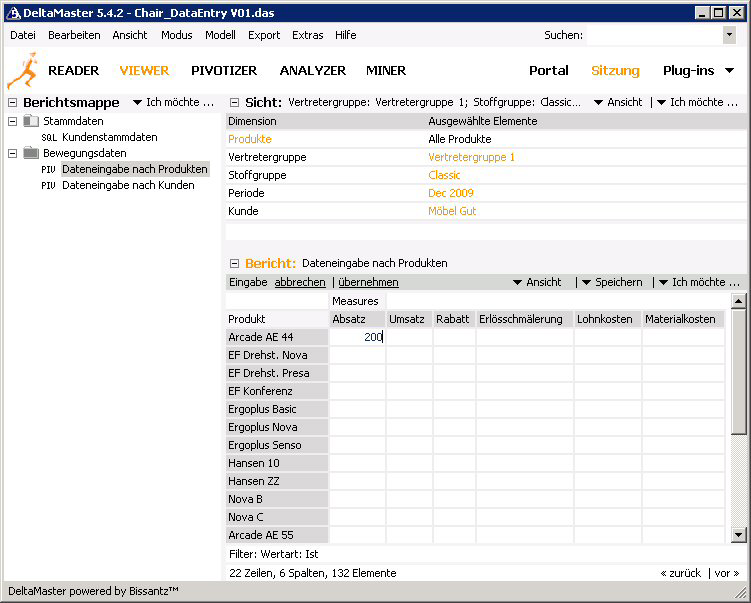Click the Ergoplus Basic row header
This screenshot has height=603, width=751.
tap(277, 409)
